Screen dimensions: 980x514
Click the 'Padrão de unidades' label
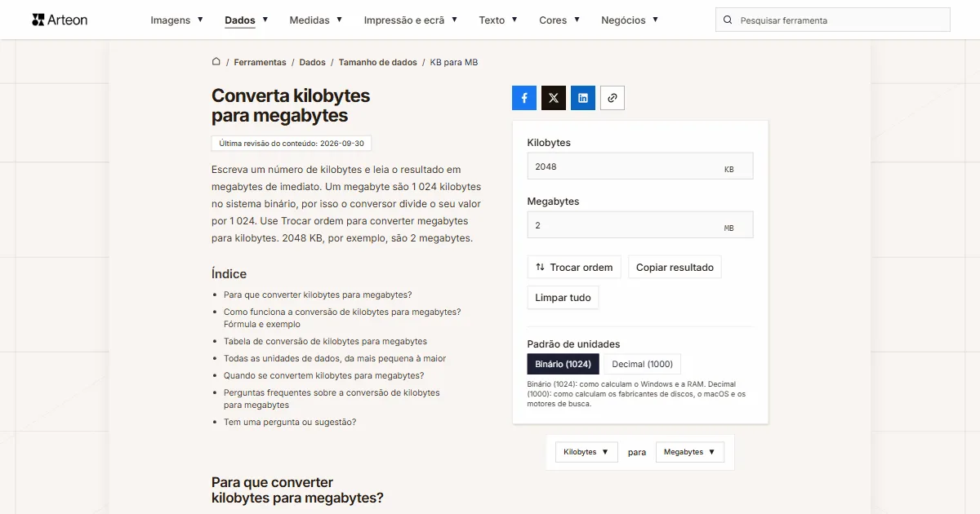tap(573, 344)
